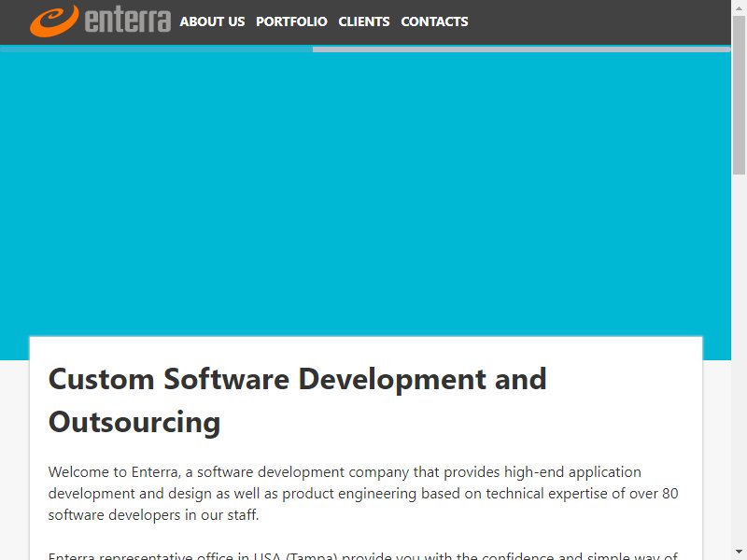The image size is (747, 560).
Task: Click the 'enterra' wordmark text
Action: pos(128,21)
